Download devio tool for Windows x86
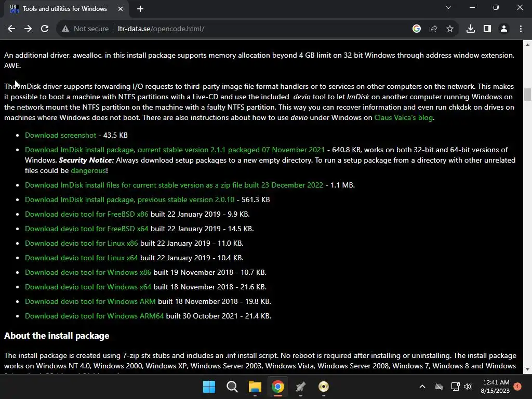This screenshot has width=532, height=399. (88, 273)
